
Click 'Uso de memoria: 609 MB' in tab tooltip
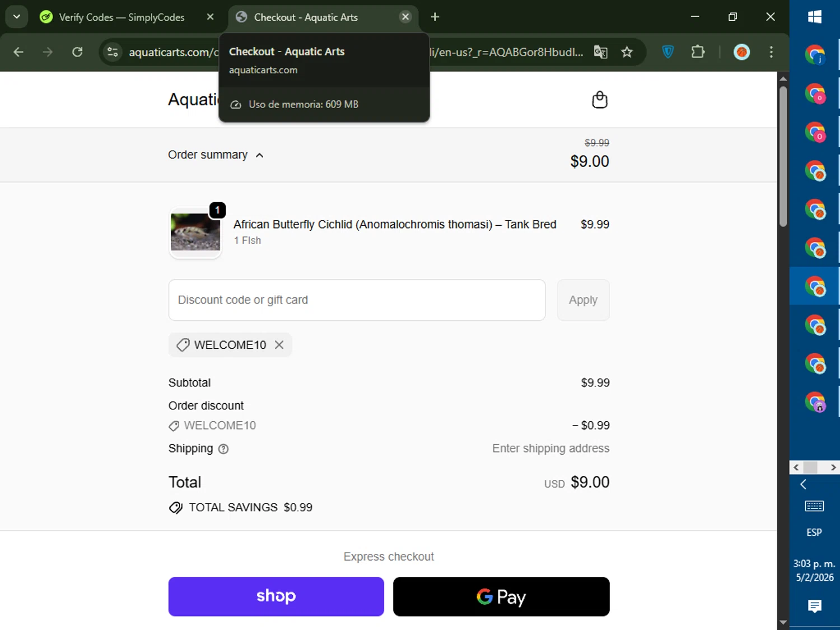click(304, 104)
